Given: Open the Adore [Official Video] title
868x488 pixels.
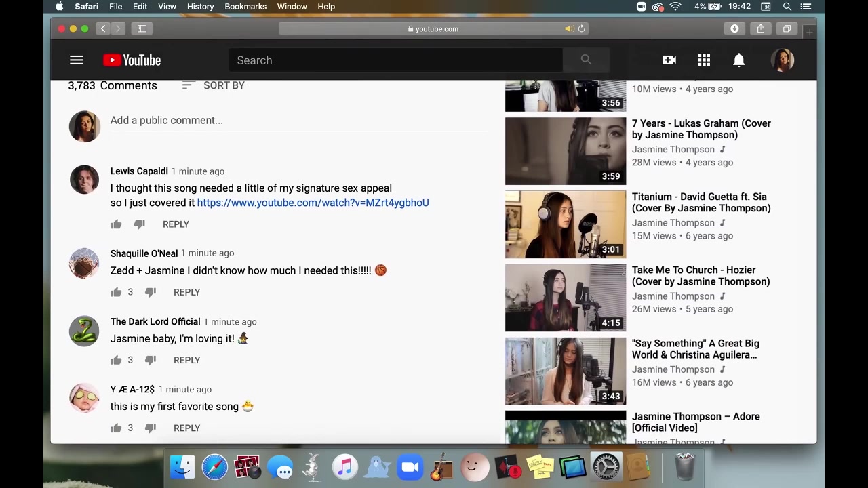Looking at the screenshot, I should 696,422.
